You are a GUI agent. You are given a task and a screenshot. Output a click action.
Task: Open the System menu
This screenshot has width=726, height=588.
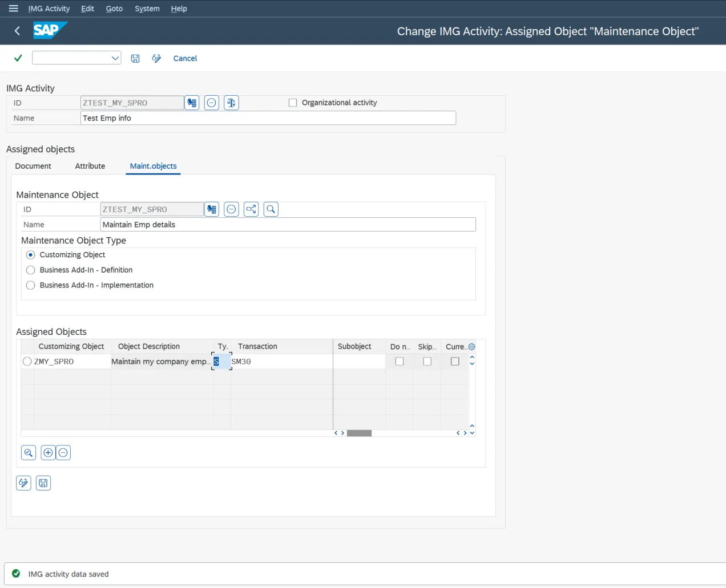147,9
